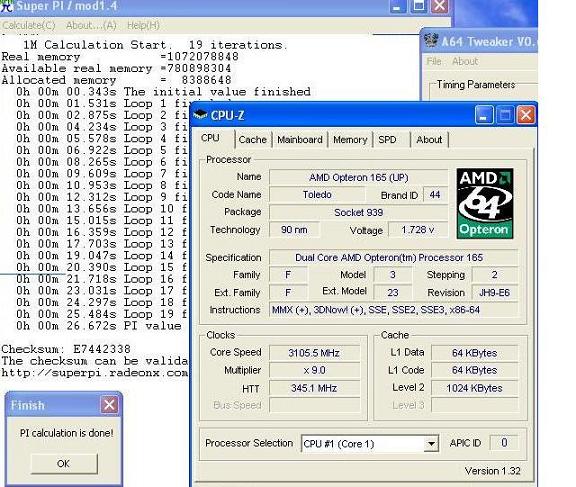Click the Code Name field Toledo
Screen dimensions: 576x487
coord(317,195)
